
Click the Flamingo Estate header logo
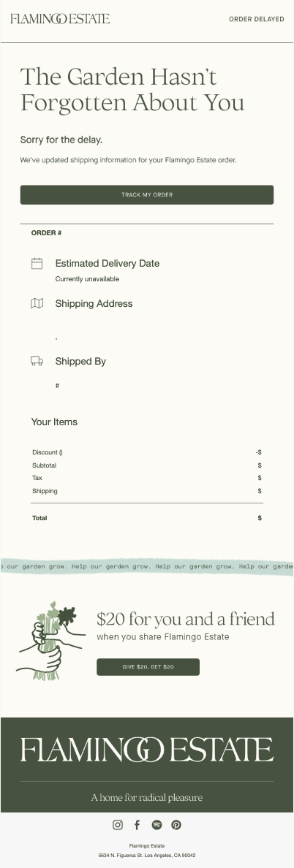click(x=60, y=19)
